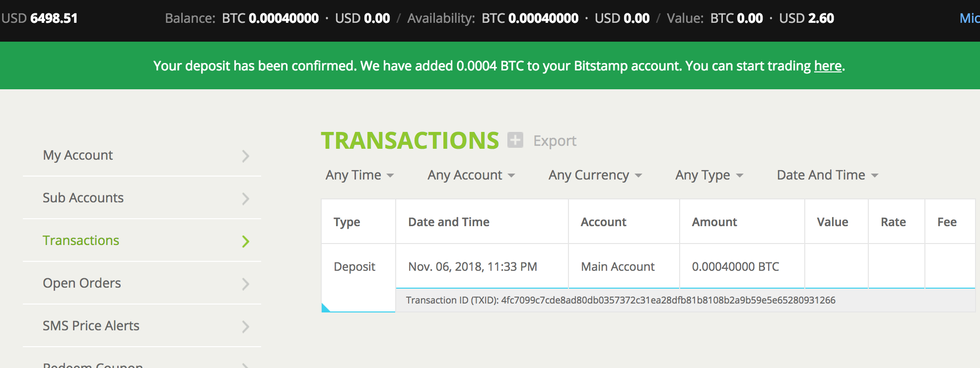Click the SMS Price Alerts chevron arrow
This screenshot has width=980, height=368.
[x=245, y=327]
